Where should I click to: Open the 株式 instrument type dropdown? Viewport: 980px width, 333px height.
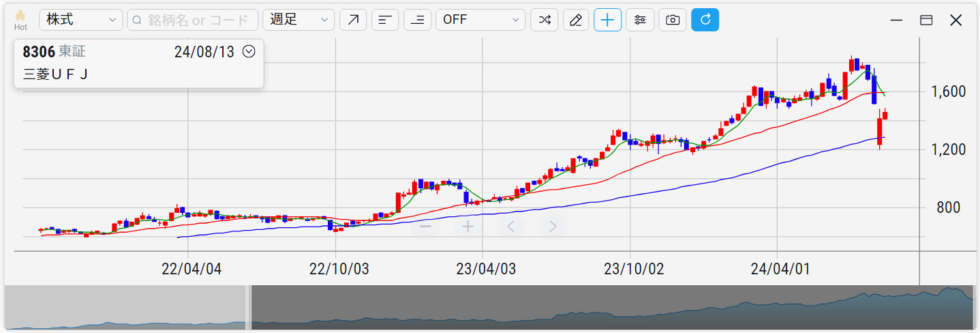click(x=80, y=20)
